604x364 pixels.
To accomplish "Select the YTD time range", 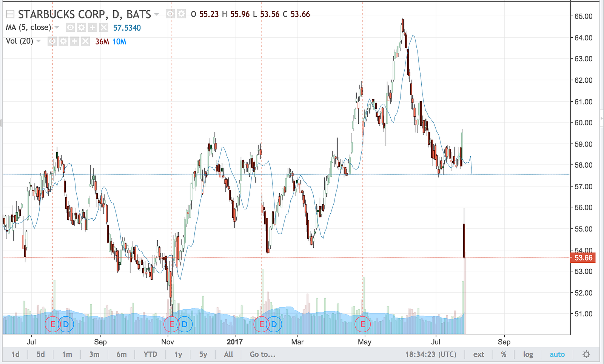I will coord(150,354).
